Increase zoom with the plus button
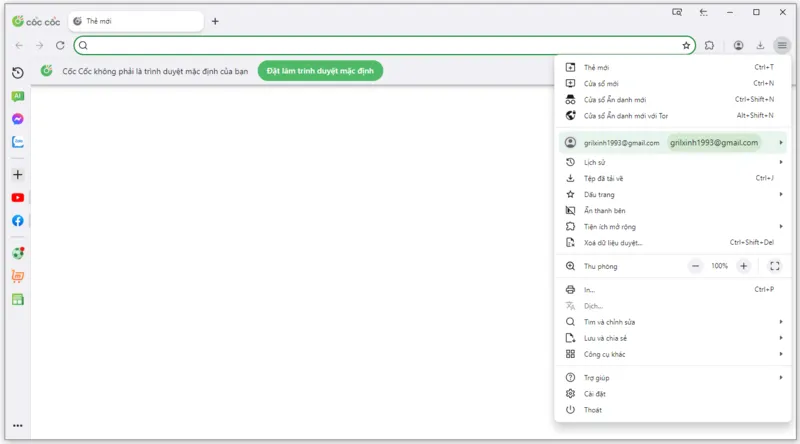This screenshot has height=444, width=800. (743, 266)
